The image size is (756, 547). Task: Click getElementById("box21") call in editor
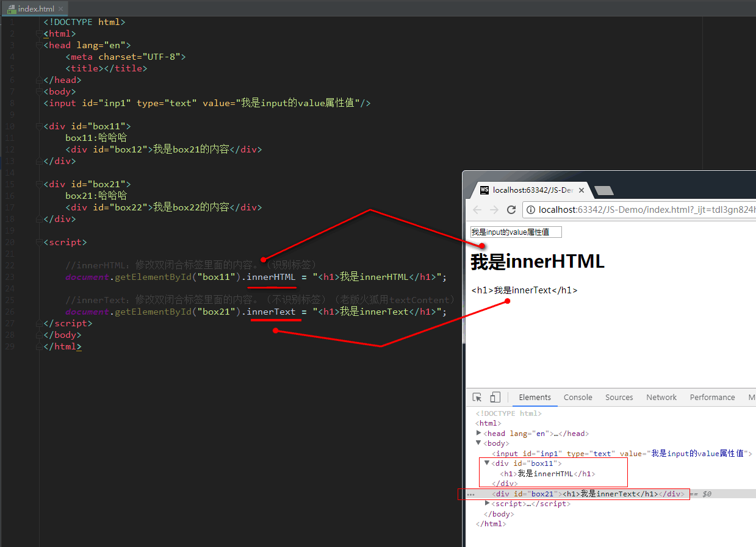[178, 312]
